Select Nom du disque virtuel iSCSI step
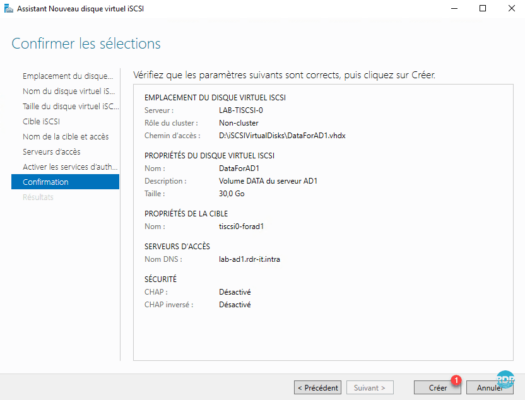This screenshot has height=400, width=525. pyautogui.click(x=69, y=91)
